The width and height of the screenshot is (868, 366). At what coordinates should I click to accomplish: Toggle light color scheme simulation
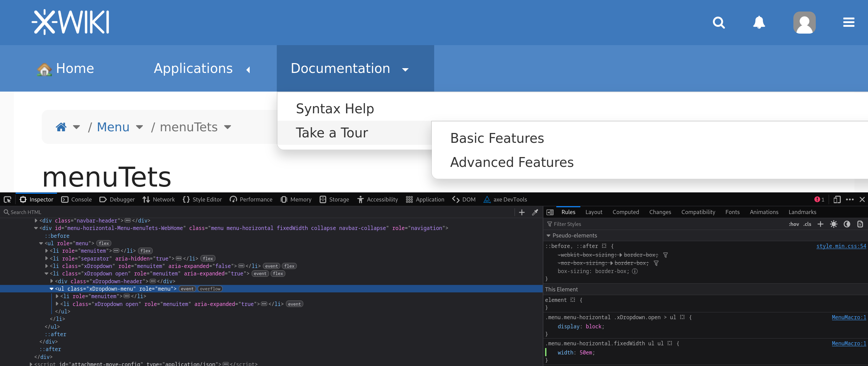click(x=833, y=224)
